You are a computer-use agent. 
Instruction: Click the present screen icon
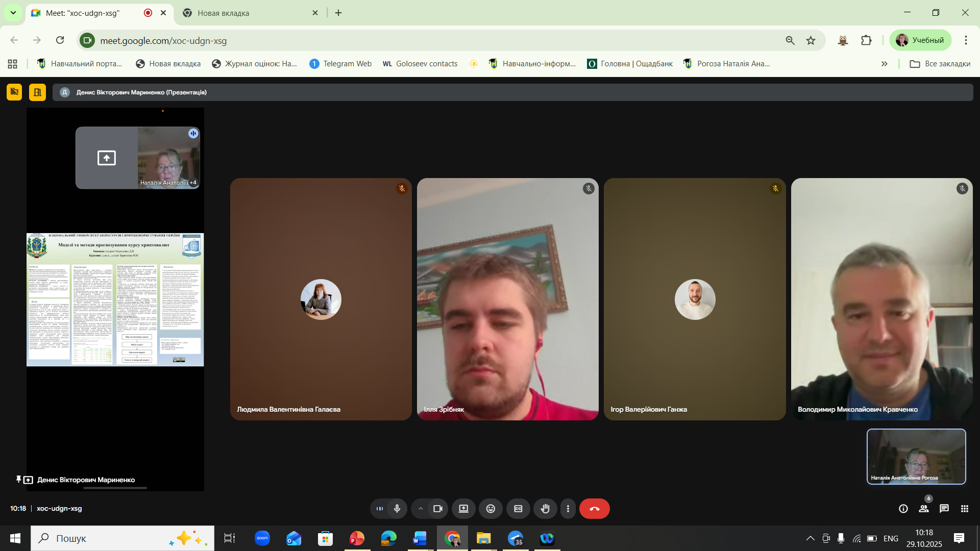point(463,509)
